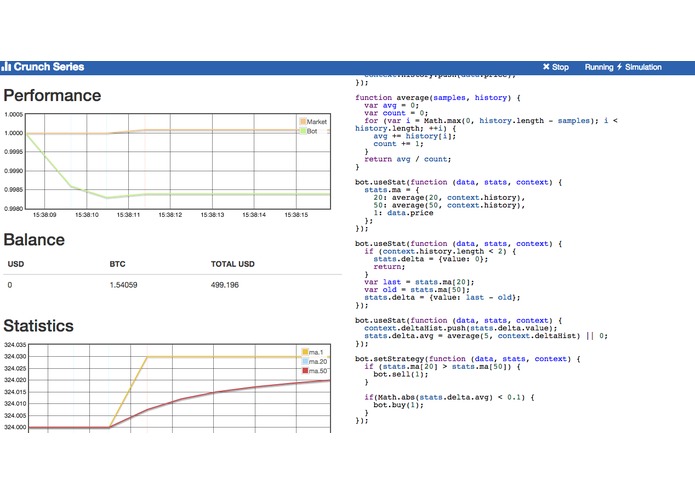Click the Math.abs(stats.delta.avg) condition line
The image size is (695, 494).
[x=449, y=397]
